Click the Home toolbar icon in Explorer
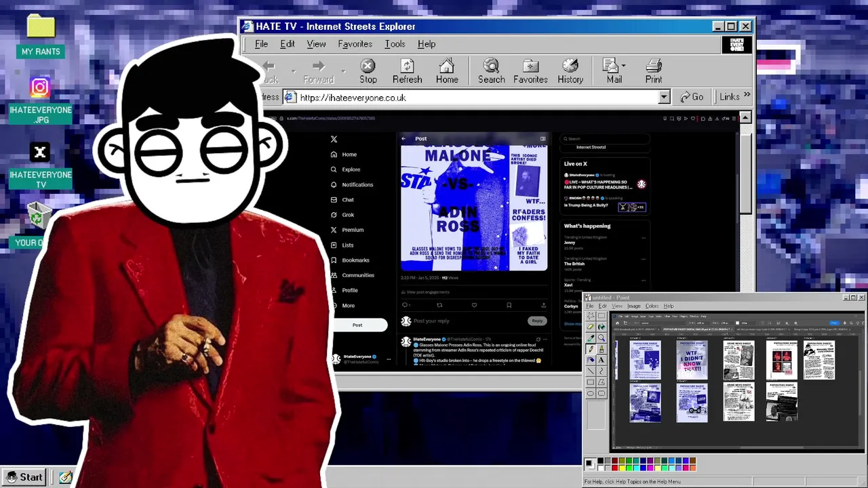 [447, 71]
